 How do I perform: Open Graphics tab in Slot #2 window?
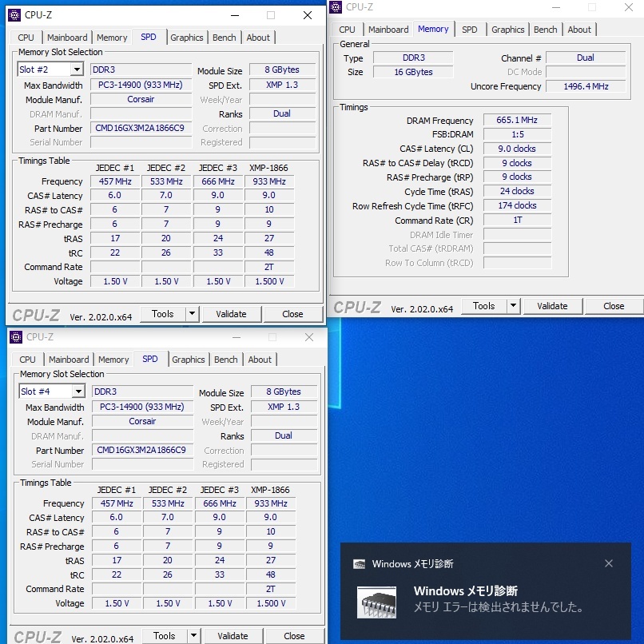(x=187, y=38)
